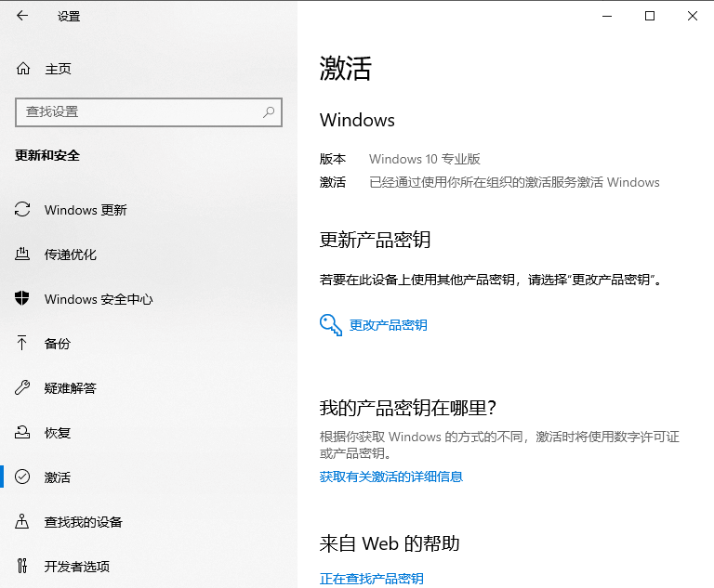Screen dimensions: 714x588
Task: Click the search magnifier icon in 查找设置 box
Action: click(x=269, y=111)
